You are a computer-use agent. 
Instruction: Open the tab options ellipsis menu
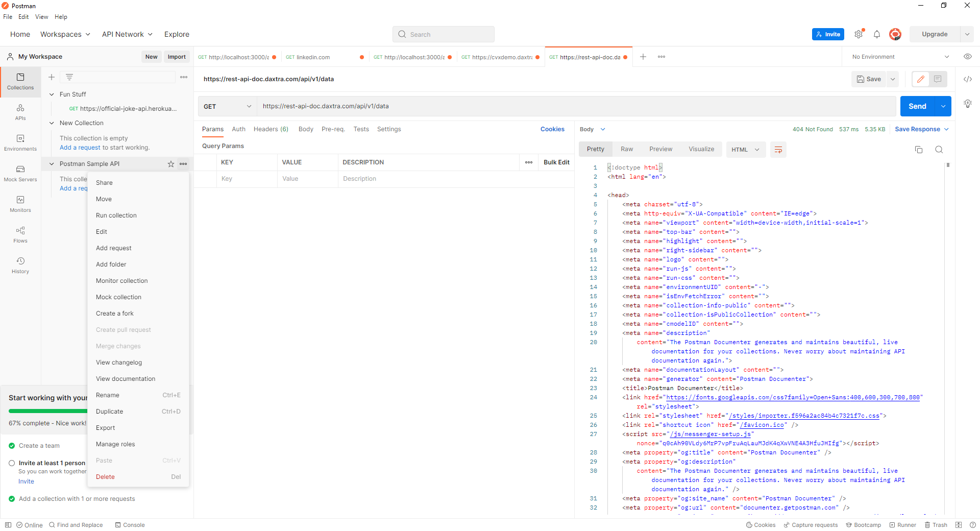click(661, 57)
